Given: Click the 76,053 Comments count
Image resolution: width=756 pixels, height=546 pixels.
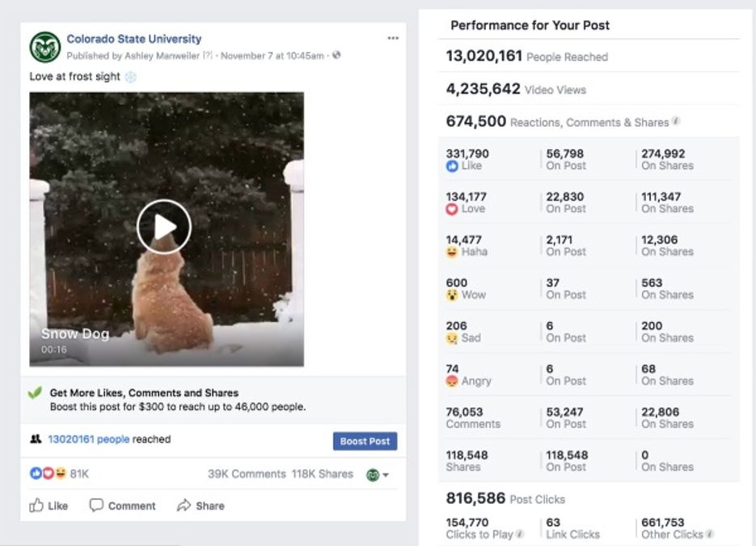Looking at the screenshot, I should tap(464, 412).
